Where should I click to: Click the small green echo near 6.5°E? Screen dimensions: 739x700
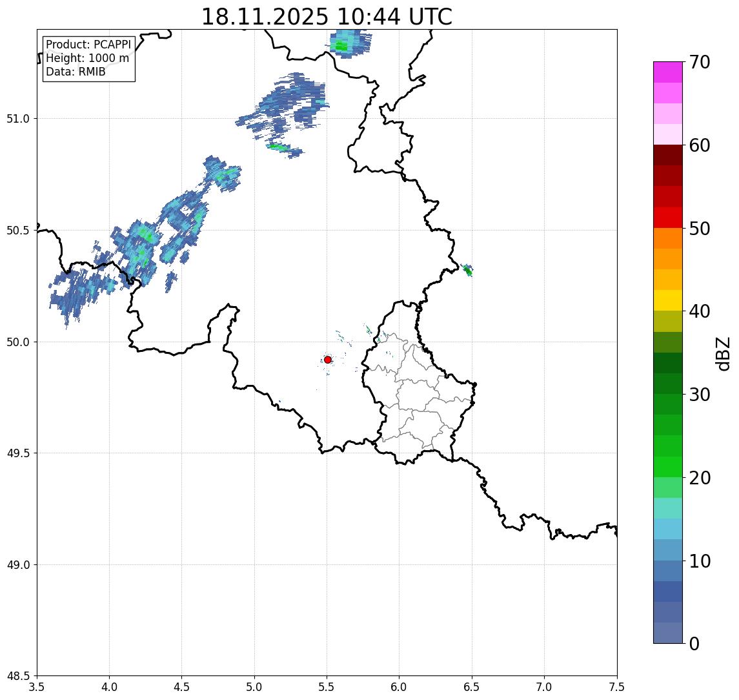pos(467,271)
